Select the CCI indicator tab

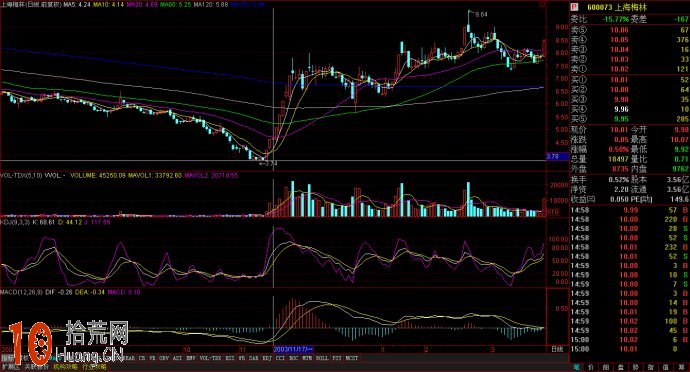point(280,358)
